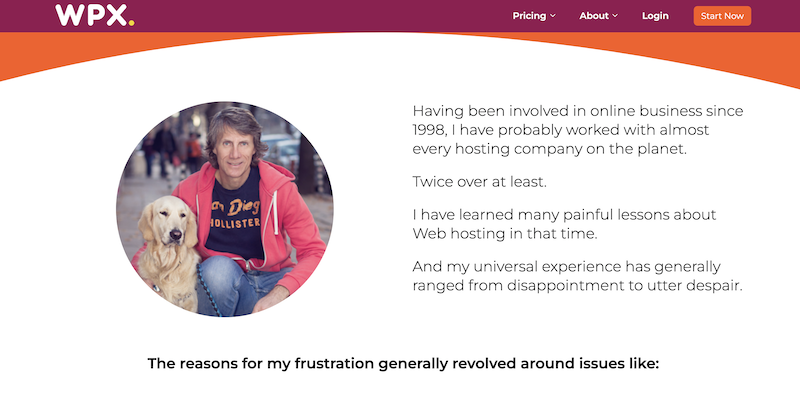Click the golden retriever in the photo

(168, 250)
